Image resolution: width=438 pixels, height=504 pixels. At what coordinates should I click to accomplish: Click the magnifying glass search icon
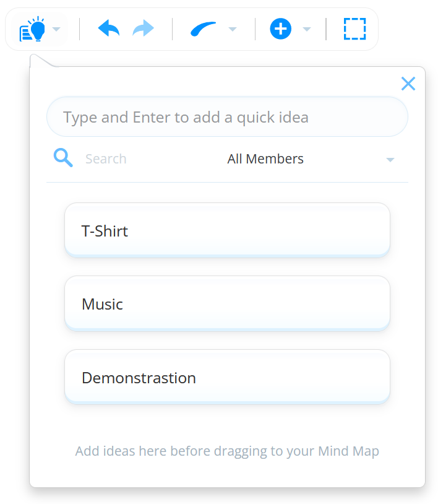click(63, 158)
